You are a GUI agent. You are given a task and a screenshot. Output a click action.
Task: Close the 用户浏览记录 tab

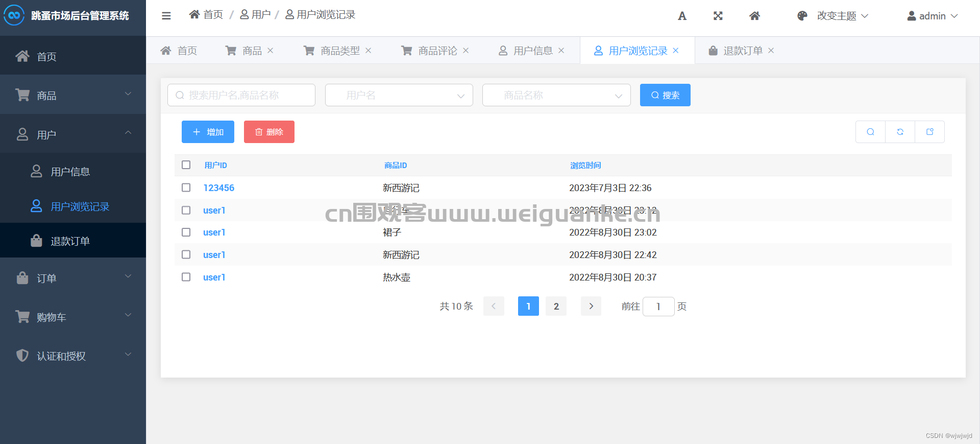tap(675, 51)
